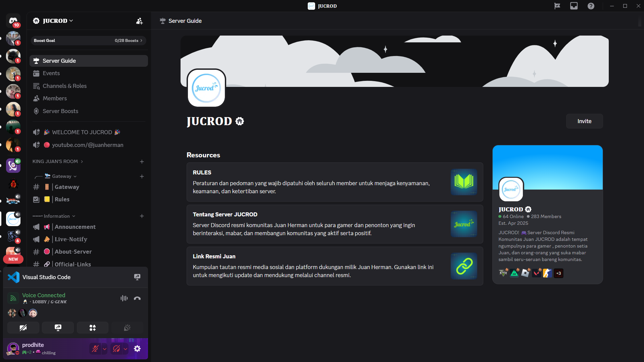Click Server Guide header icon
644x362 pixels.
click(x=163, y=21)
